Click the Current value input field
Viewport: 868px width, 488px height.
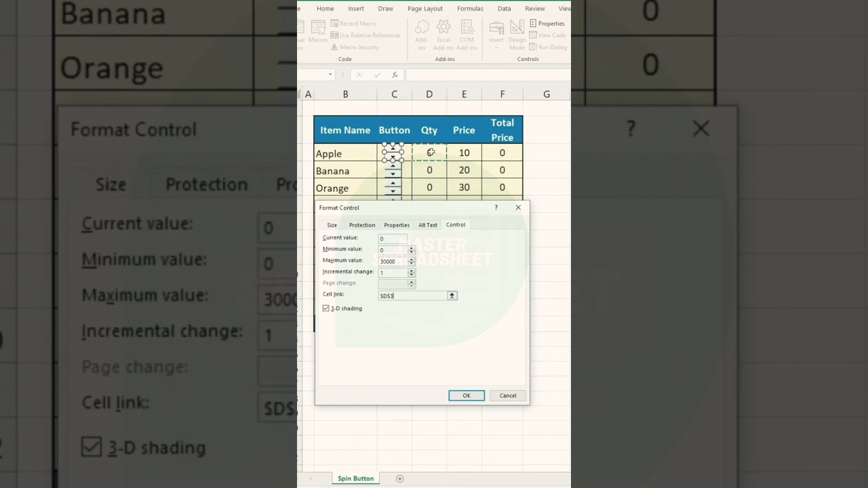pyautogui.click(x=393, y=239)
